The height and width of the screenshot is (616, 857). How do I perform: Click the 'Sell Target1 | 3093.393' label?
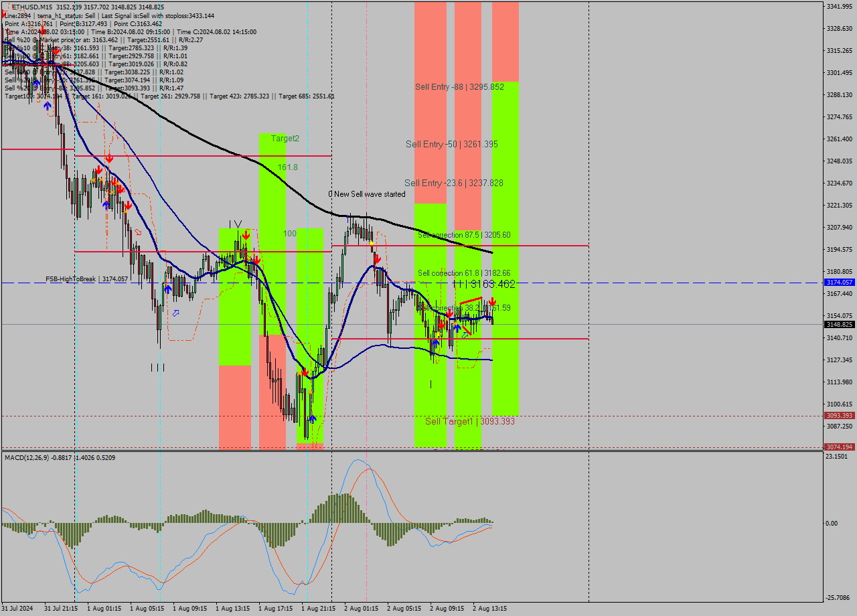tap(470, 421)
